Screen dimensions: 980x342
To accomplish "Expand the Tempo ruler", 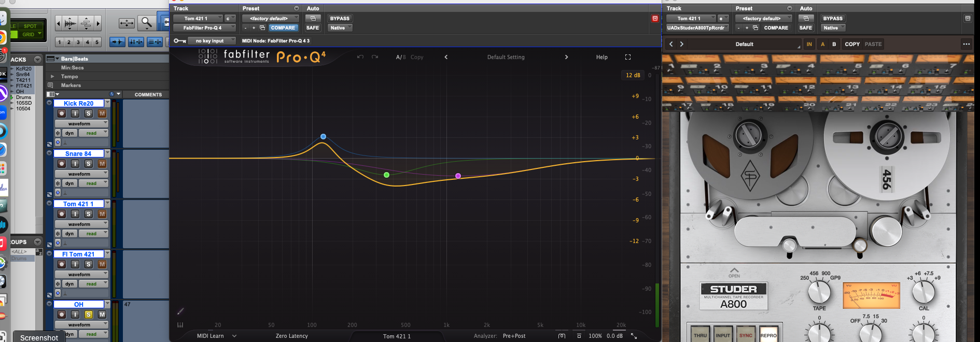I will (52, 76).
